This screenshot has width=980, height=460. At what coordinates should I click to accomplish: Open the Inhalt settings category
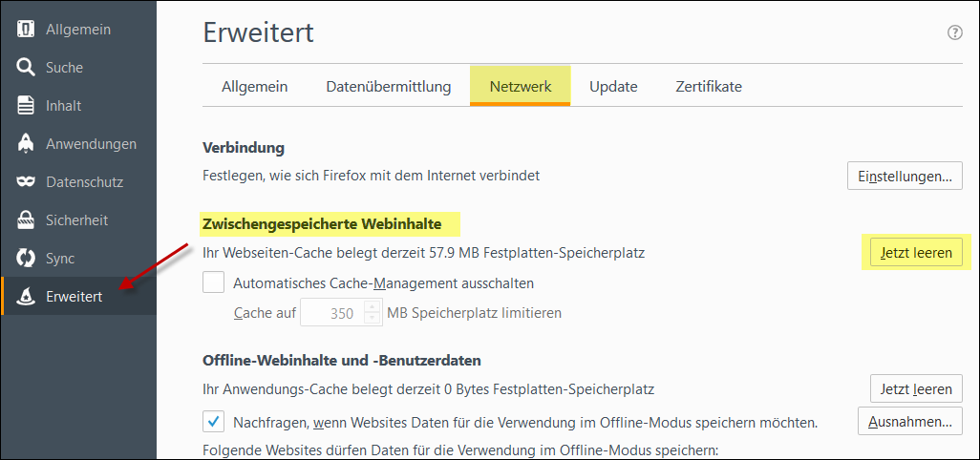[78, 106]
